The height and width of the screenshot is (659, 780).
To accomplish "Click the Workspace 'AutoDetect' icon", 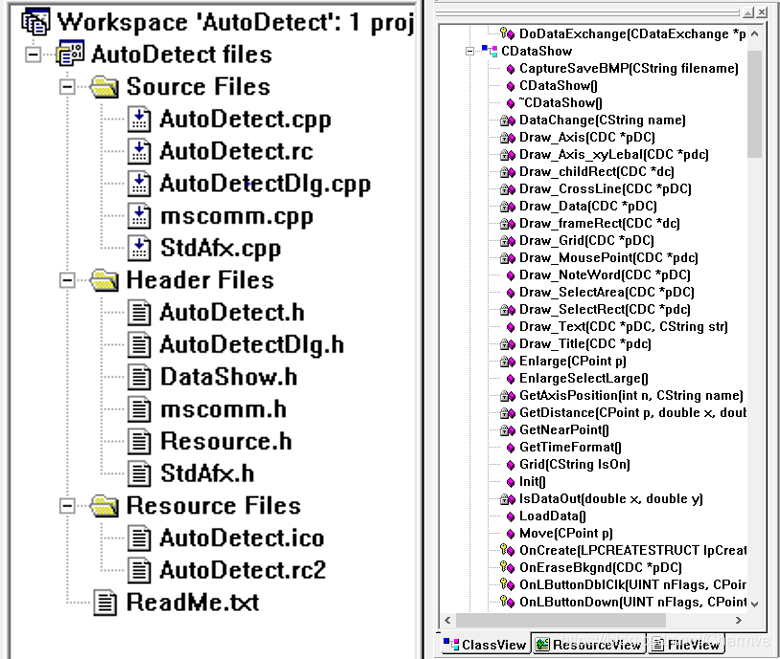I will [36, 22].
